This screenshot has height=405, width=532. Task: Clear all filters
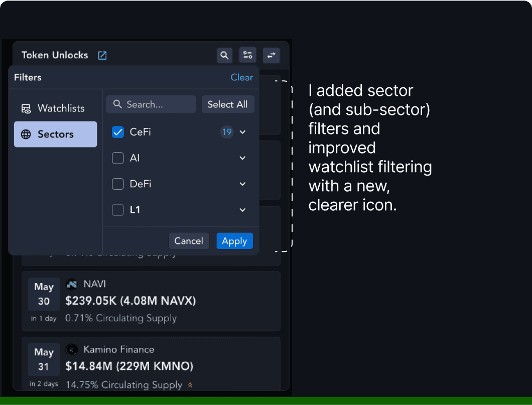point(242,77)
